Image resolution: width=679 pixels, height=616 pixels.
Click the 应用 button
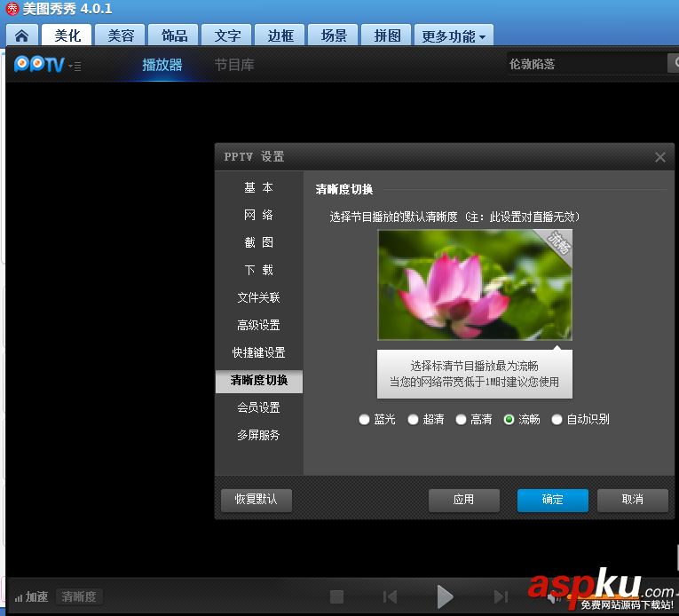point(464,500)
